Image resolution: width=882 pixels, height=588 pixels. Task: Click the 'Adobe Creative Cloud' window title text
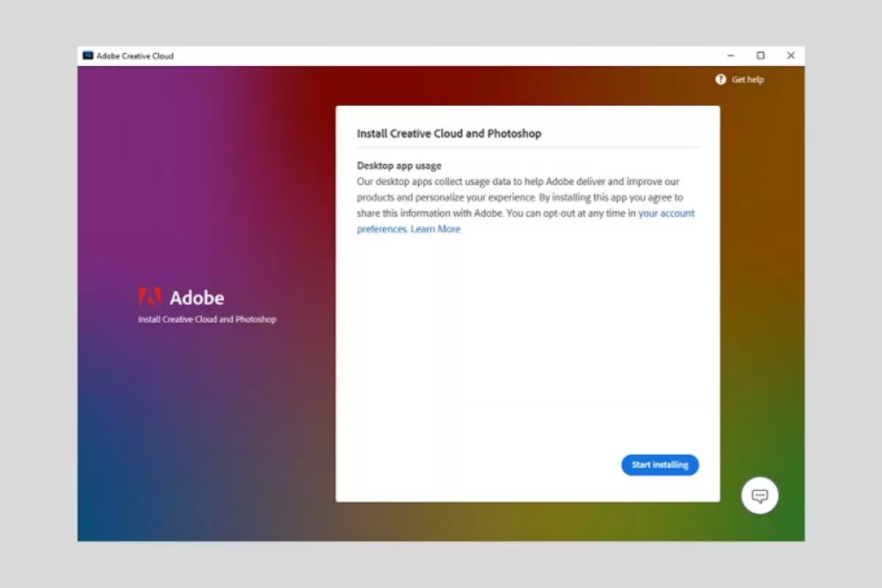(x=135, y=56)
